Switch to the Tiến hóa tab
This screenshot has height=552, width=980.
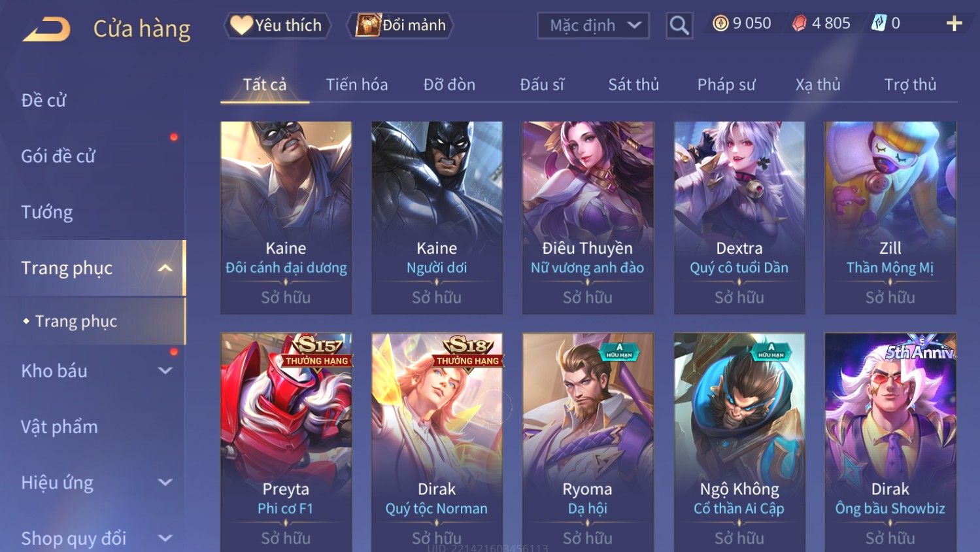(x=357, y=84)
